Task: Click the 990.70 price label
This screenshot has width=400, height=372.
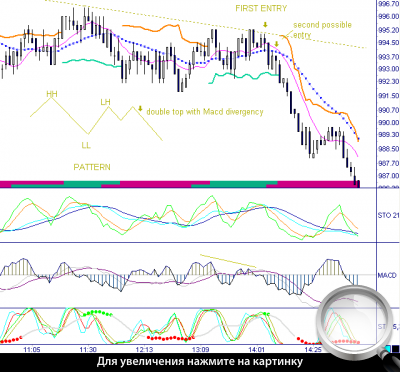Action: [389, 110]
